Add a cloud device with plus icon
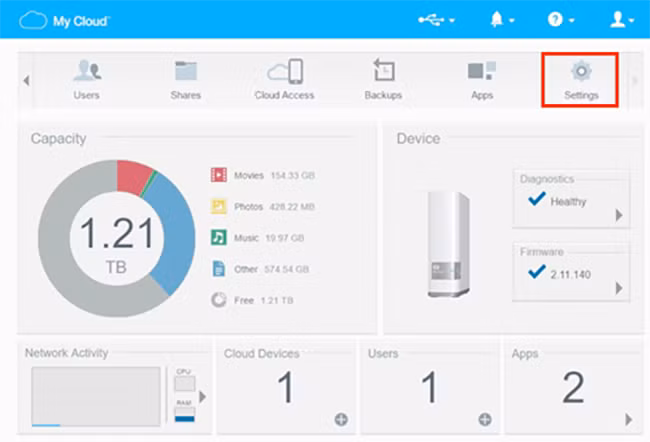Viewport: 650px width, 442px height. tap(341, 420)
